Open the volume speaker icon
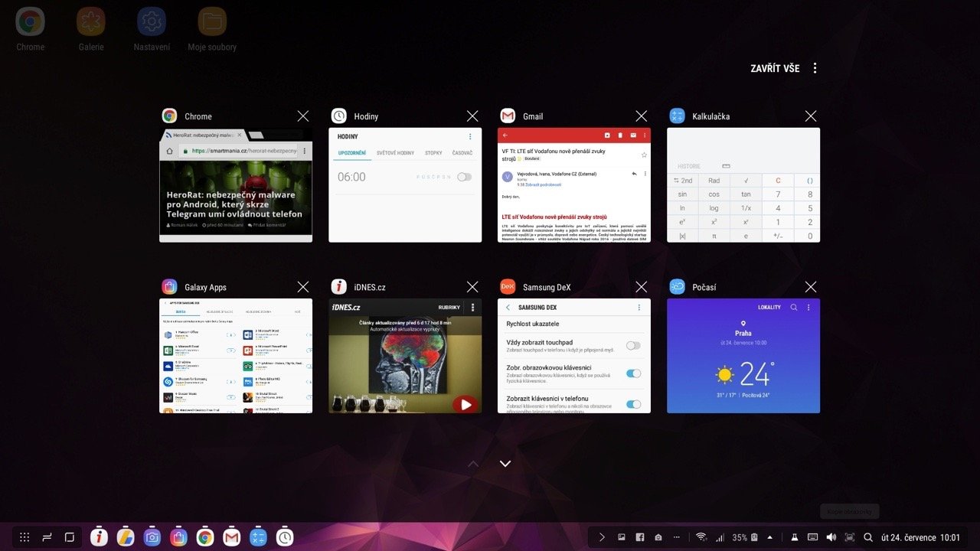980x551 pixels. [831, 537]
